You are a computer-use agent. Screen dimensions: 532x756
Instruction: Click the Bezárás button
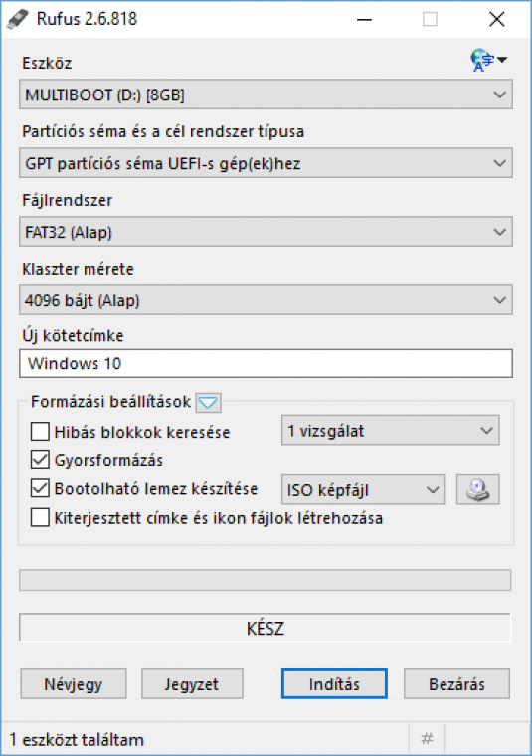[456, 683]
